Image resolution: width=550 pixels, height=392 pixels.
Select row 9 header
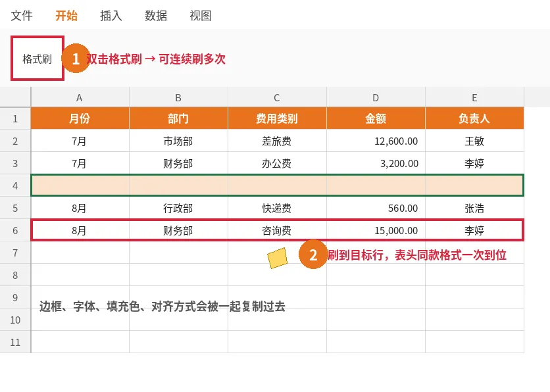(x=15, y=297)
